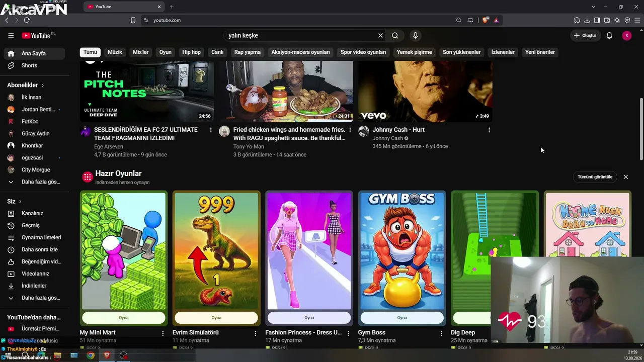Dismiss the Hazır Oyunlar shelf
Screen dimensions: 644x362
626,177
